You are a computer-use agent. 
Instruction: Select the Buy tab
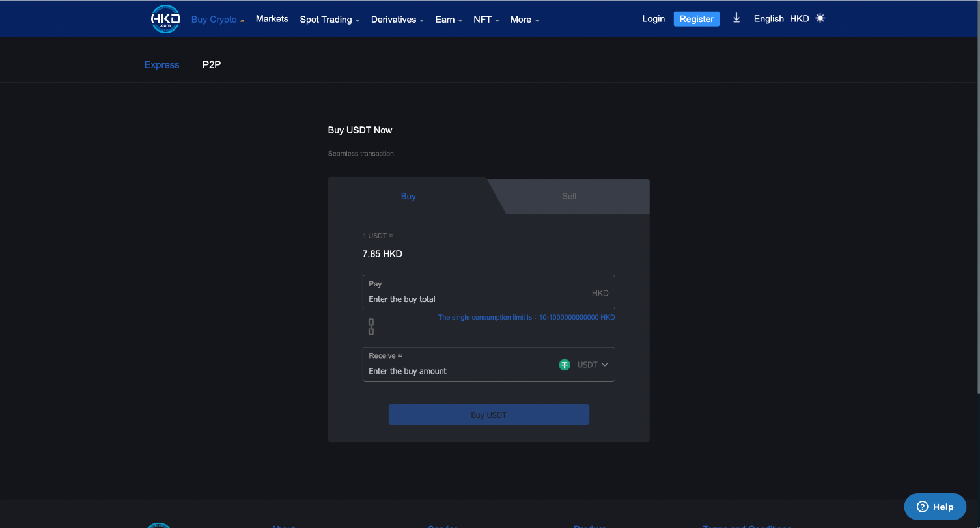click(x=408, y=196)
